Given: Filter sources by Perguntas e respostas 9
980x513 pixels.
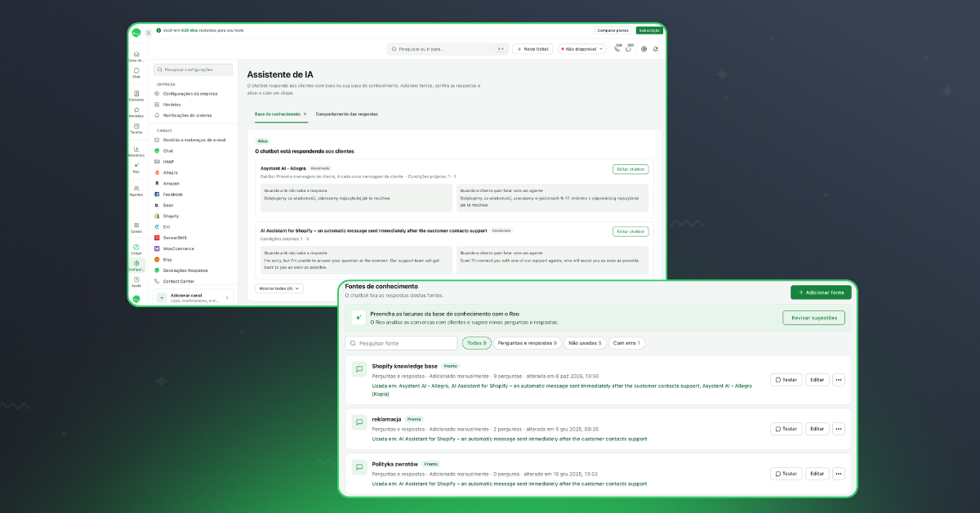Looking at the screenshot, I should pyautogui.click(x=528, y=343).
